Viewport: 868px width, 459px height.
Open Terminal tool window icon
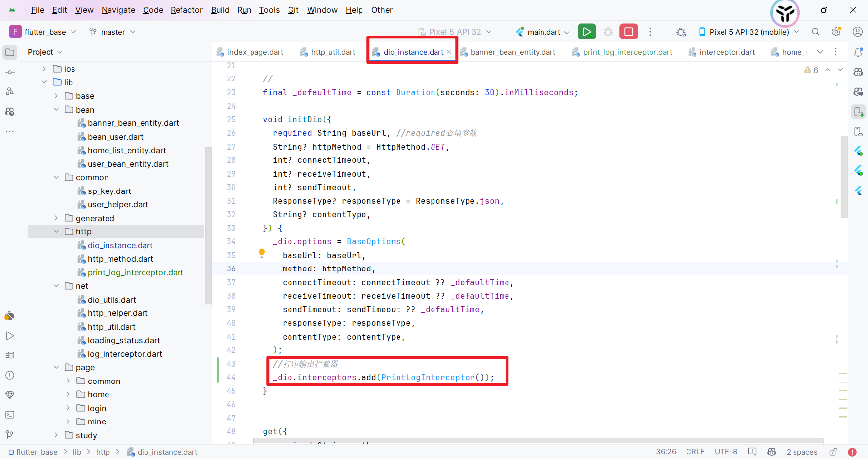pos(10,415)
